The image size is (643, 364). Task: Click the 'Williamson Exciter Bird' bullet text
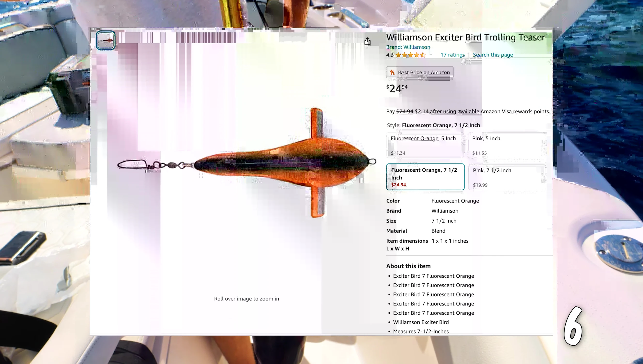tap(421, 322)
